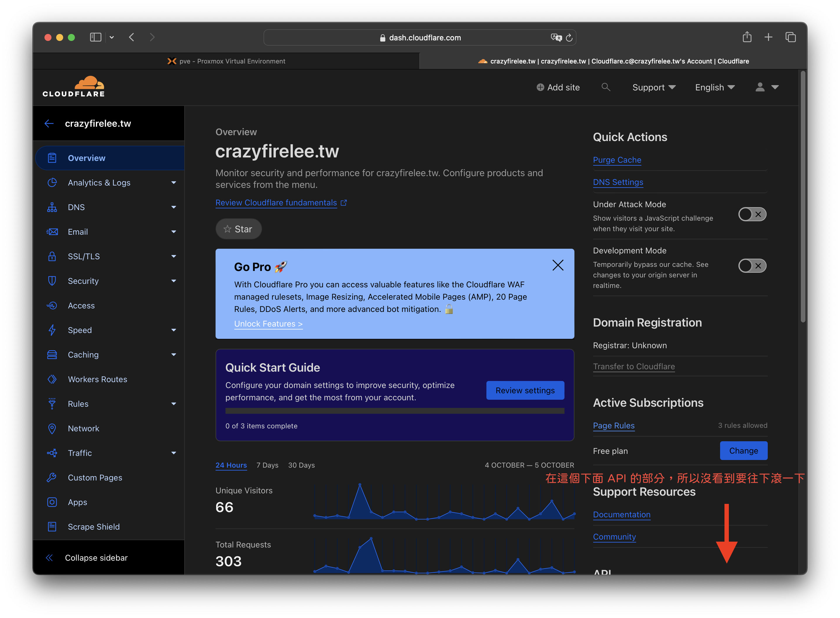Click the translate icon in address bar
This screenshot has width=840, height=618.
coord(556,38)
